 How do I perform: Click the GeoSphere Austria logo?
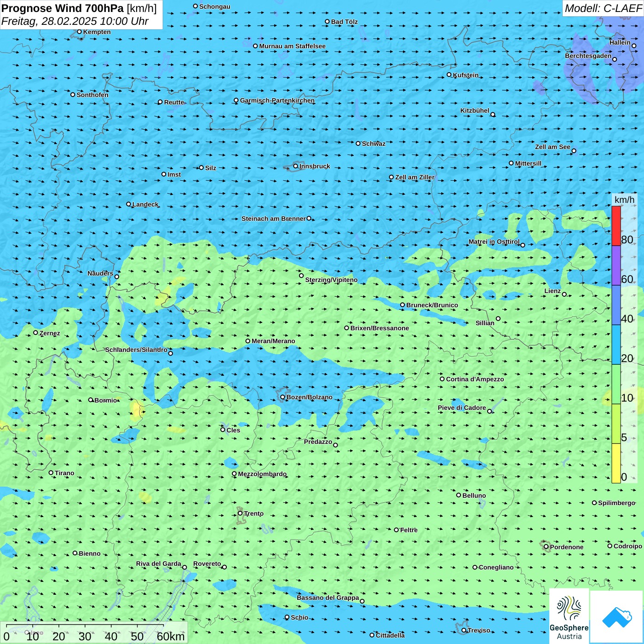pos(569,616)
